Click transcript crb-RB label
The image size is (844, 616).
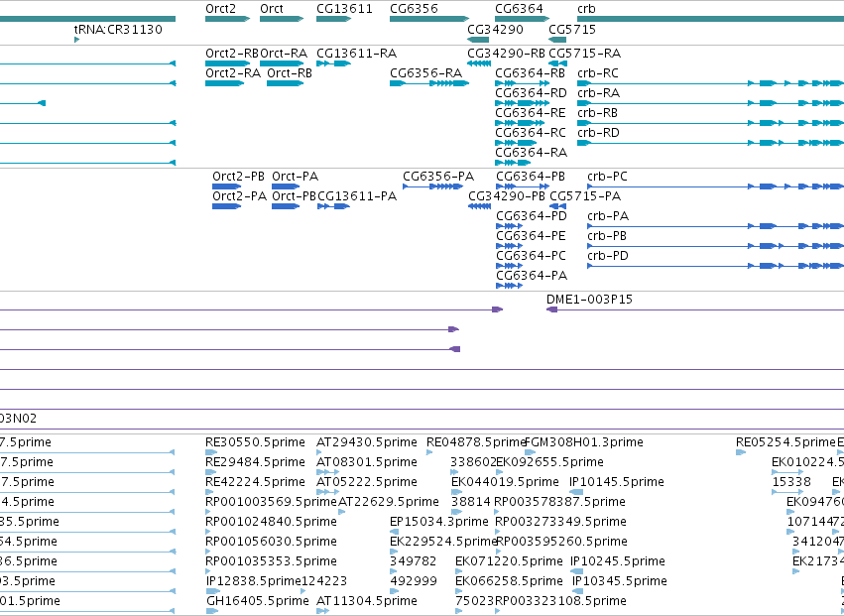pyautogui.click(x=597, y=113)
